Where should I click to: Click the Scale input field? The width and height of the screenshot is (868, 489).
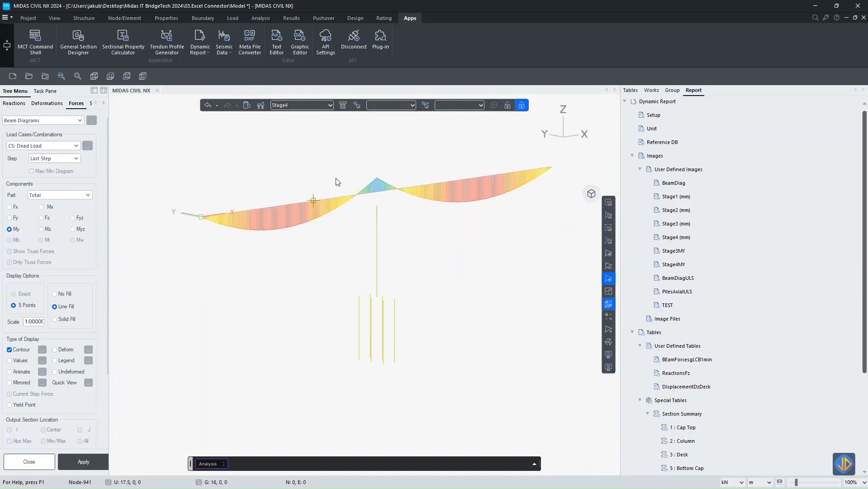(x=33, y=321)
